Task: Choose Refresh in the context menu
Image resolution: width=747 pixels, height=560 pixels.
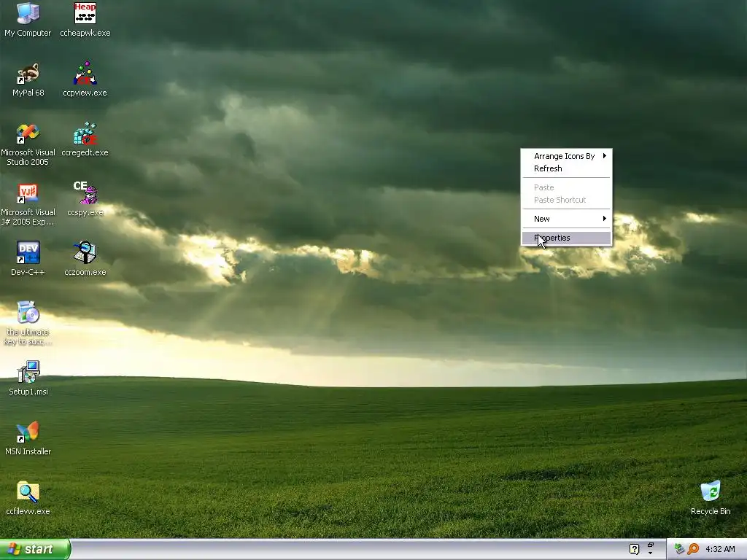Action: click(x=566, y=168)
